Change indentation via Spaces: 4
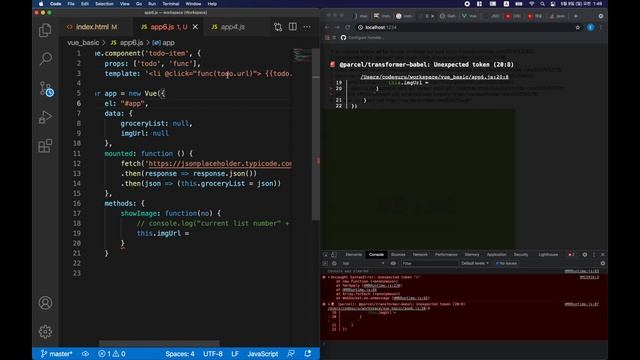640x360 pixels. click(x=180, y=354)
